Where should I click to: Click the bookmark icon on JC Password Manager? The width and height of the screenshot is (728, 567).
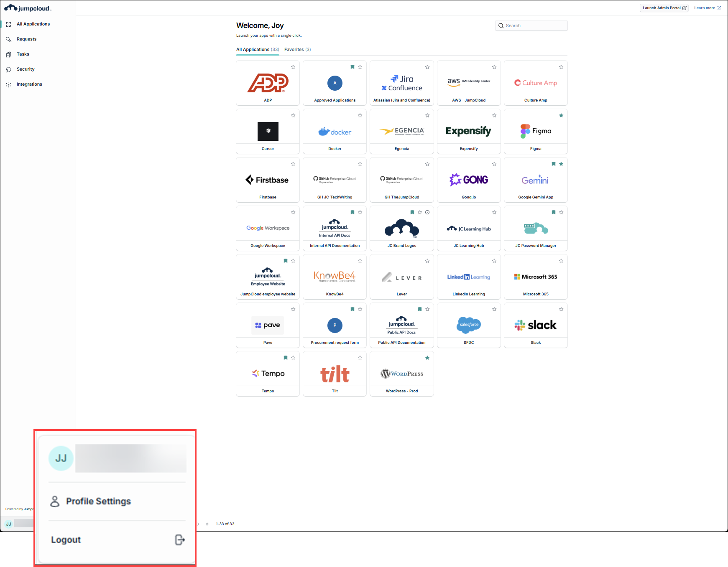point(554,212)
